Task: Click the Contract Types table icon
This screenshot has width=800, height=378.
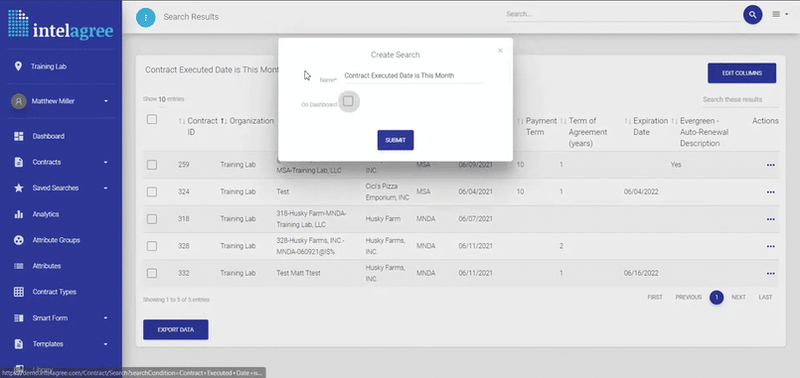Action: point(19,292)
